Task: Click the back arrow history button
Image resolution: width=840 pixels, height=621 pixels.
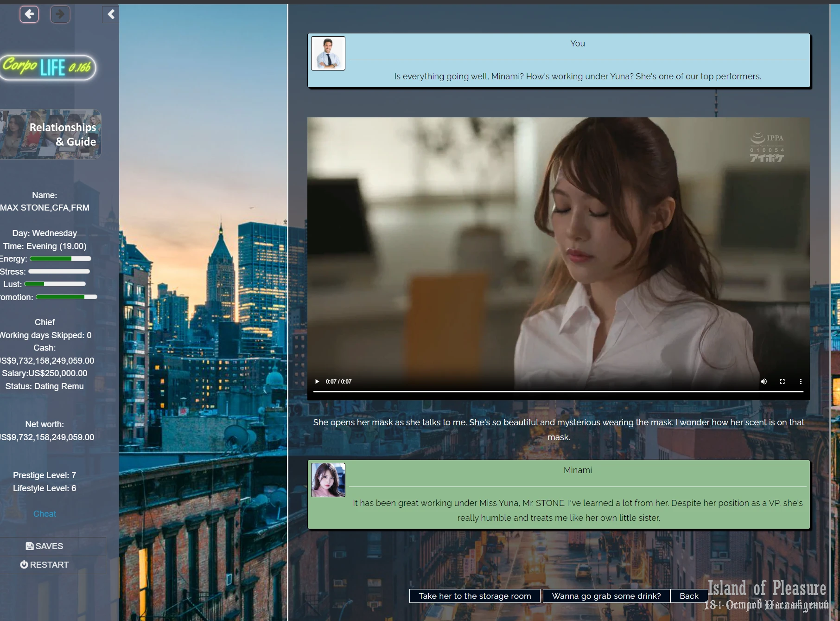Action: pos(29,14)
